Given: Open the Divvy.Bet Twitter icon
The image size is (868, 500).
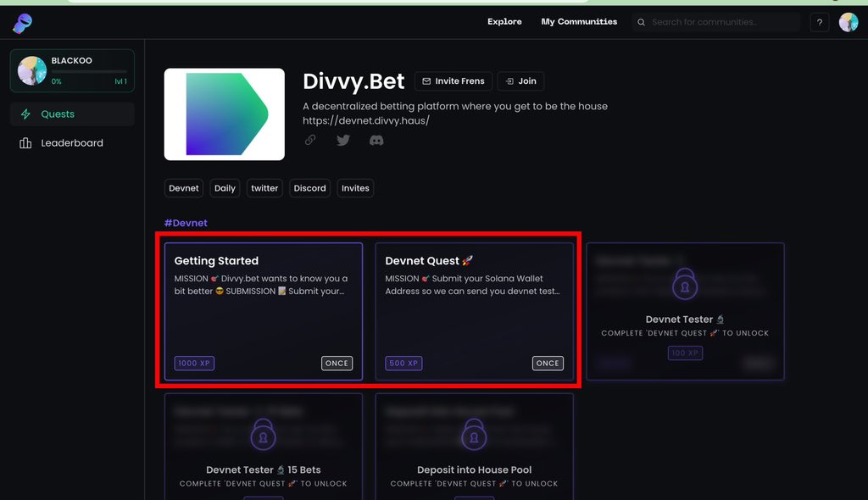Looking at the screenshot, I should coord(343,140).
